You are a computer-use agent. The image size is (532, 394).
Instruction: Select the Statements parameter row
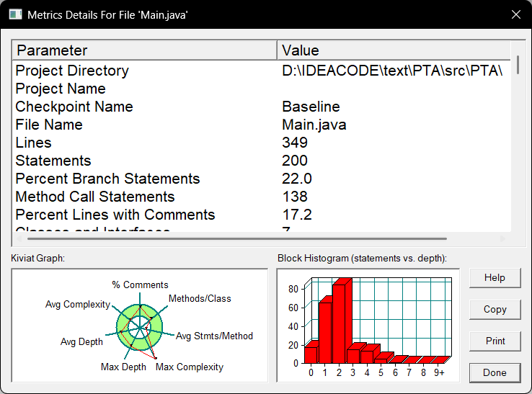tap(261, 161)
